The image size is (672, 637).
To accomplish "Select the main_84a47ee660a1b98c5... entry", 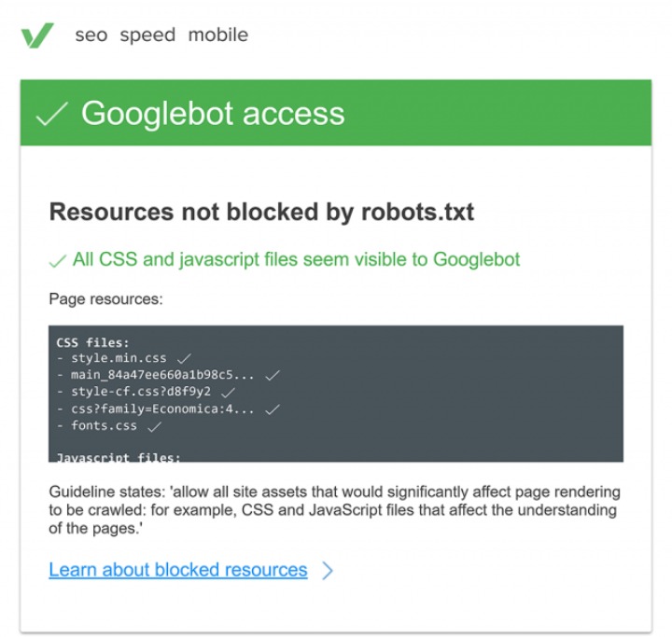I will pos(162,375).
